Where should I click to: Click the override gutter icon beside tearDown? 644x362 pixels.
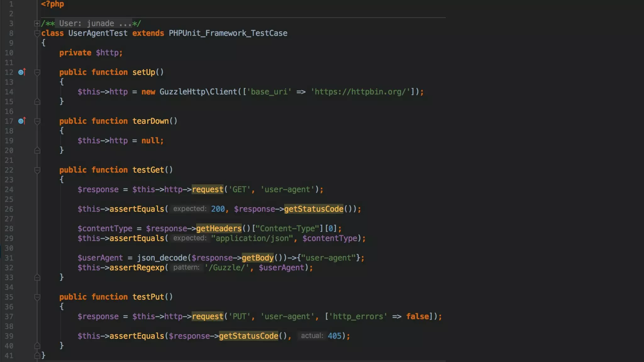(x=21, y=121)
